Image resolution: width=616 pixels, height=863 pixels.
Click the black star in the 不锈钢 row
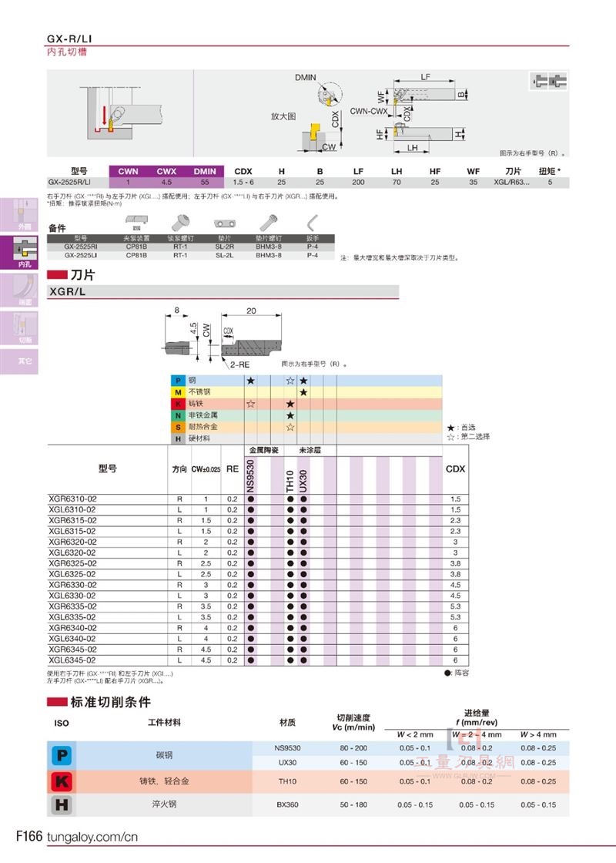(x=303, y=392)
